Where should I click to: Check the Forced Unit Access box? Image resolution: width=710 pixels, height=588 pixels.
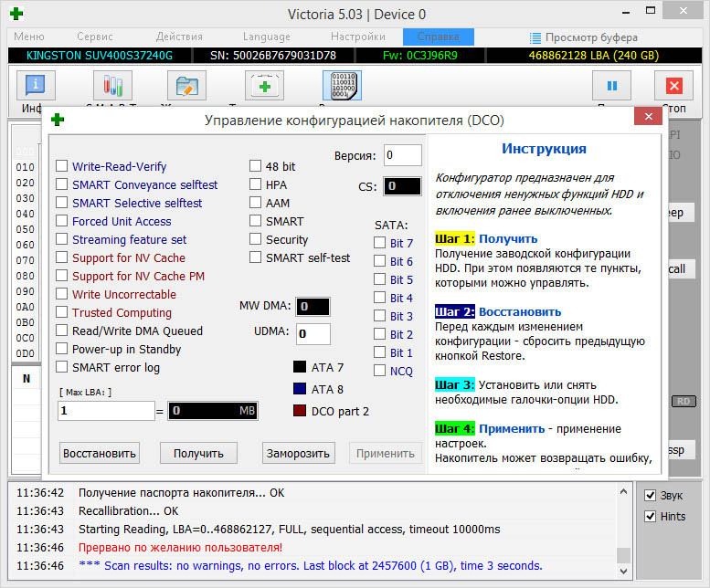(61, 221)
